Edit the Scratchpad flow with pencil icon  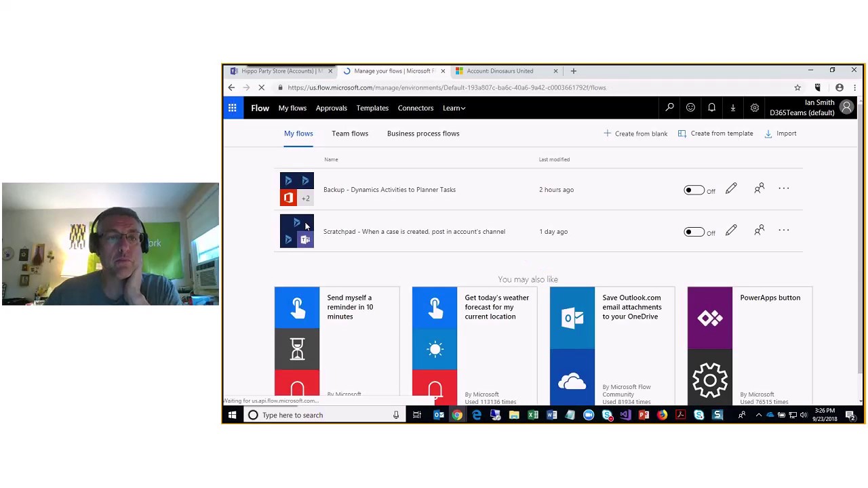tap(731, 231)
